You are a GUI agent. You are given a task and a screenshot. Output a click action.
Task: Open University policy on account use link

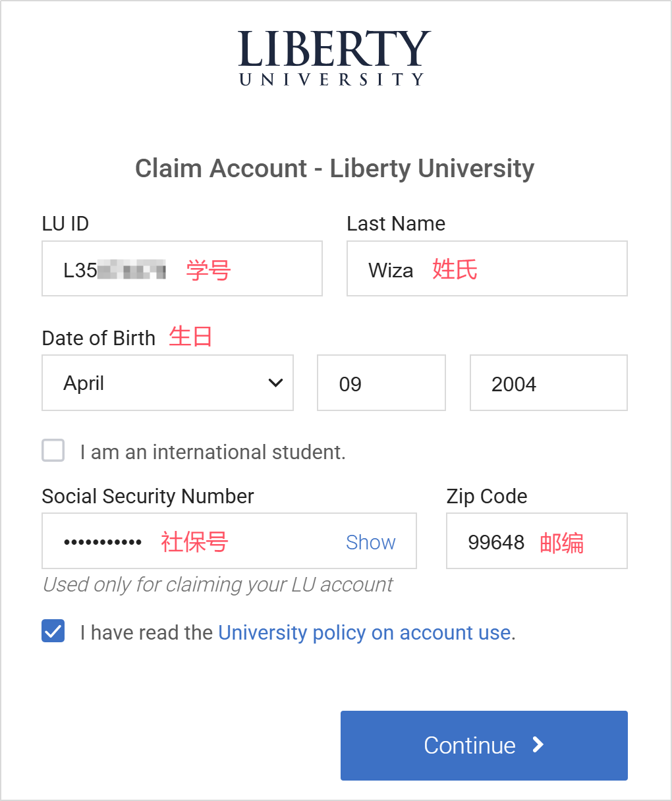364,632
